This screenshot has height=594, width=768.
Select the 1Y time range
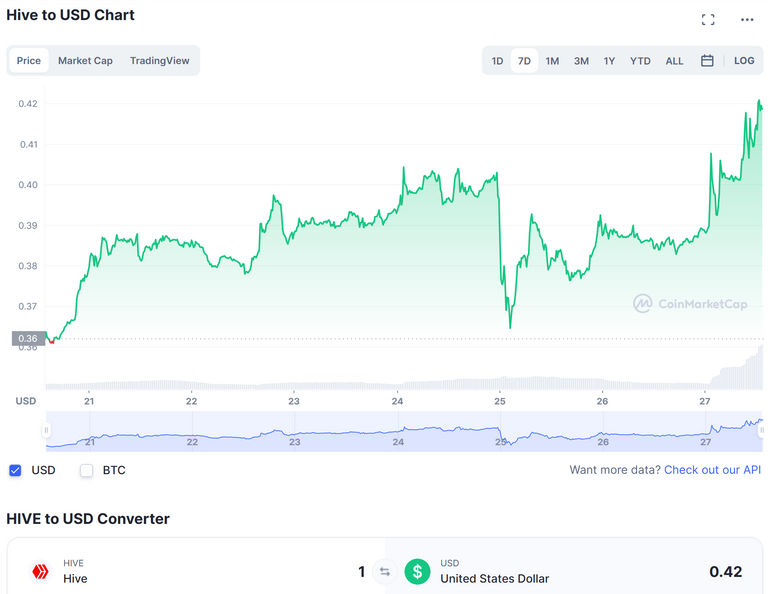tap(609, 61)
